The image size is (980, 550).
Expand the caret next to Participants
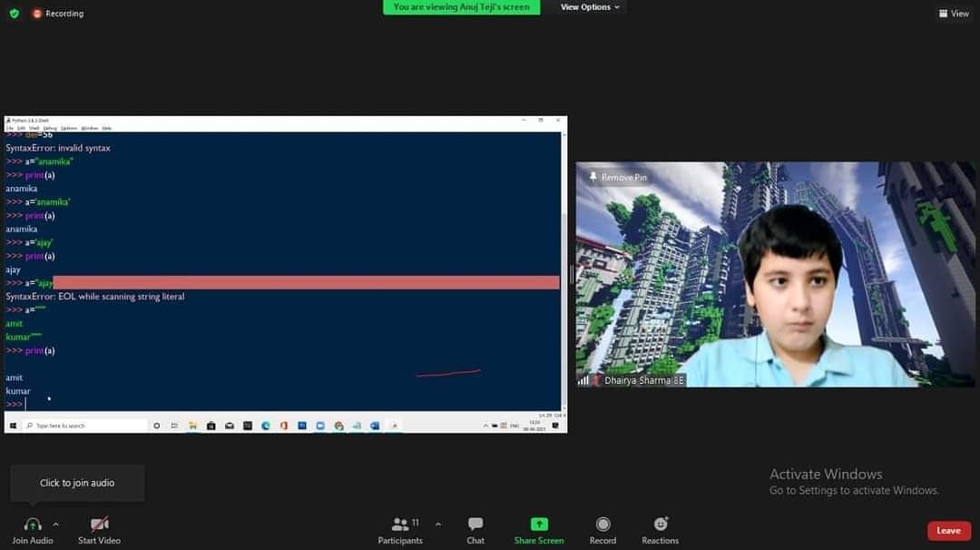pos(438,525)
